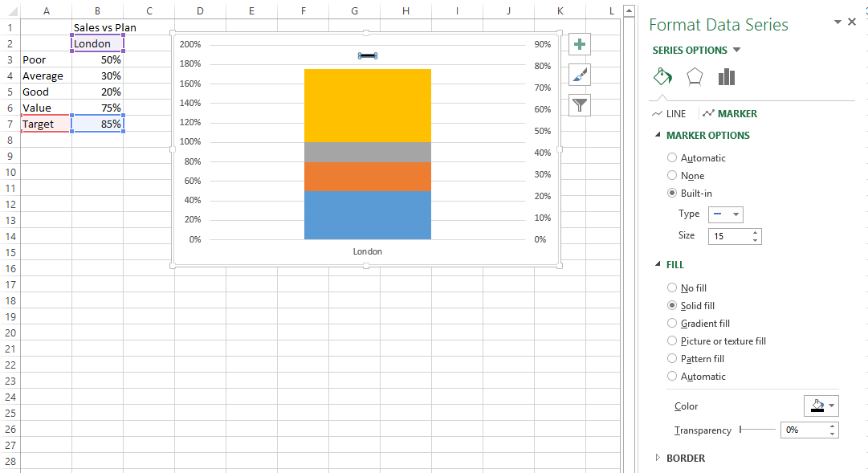
Task: Select column header D
Action: [200, 11]
